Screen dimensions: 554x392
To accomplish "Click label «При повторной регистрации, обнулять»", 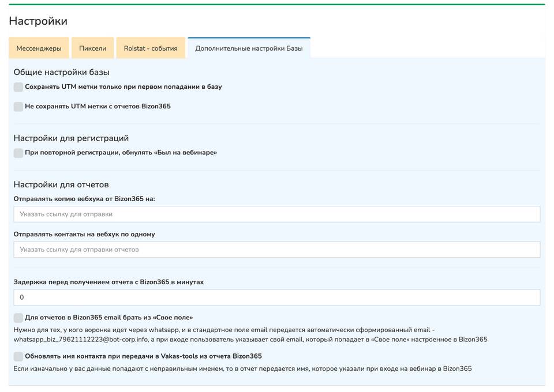I will point(121,153).
